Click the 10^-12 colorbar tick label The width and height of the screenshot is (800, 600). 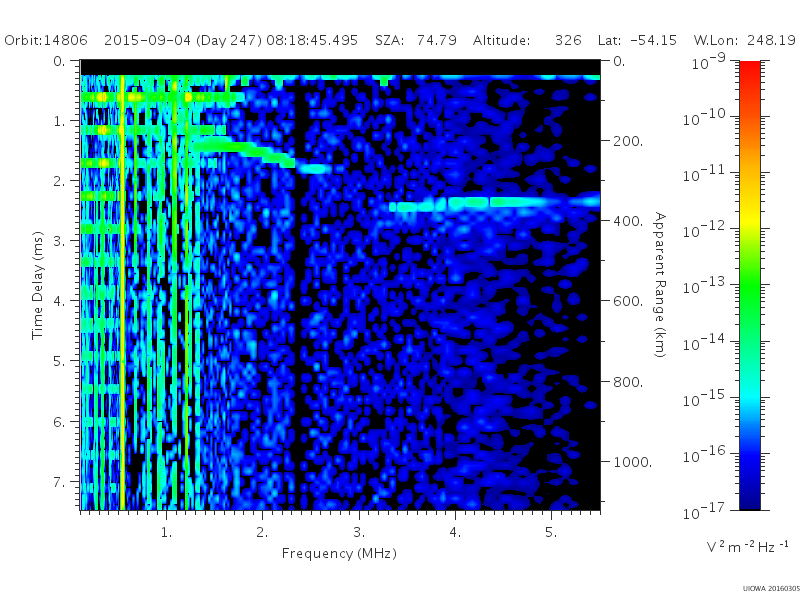[x=704, y=230]
